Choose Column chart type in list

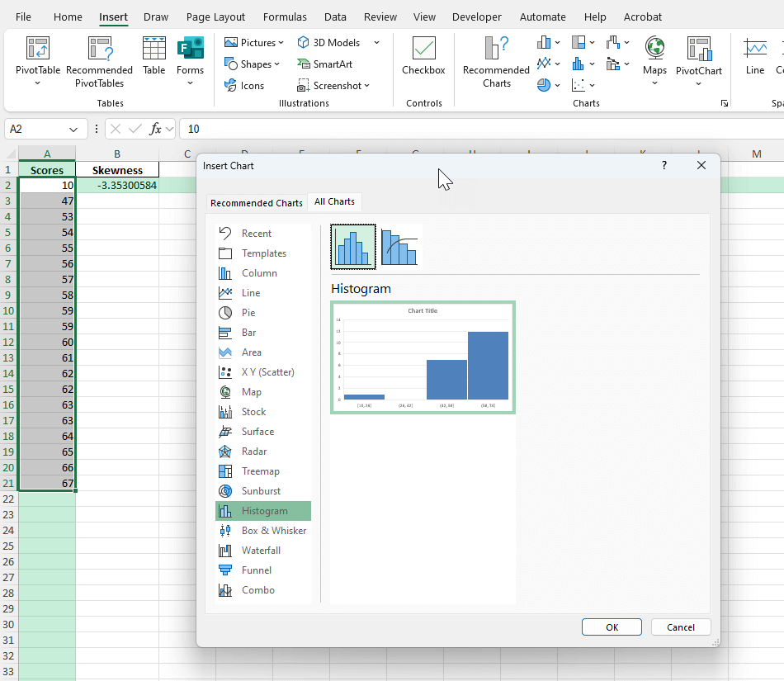[263, 273]
